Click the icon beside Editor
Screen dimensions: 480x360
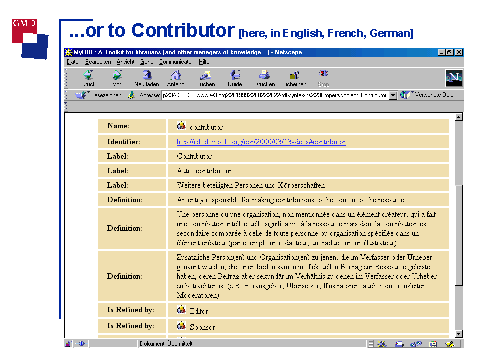click(x=181, y=310)
